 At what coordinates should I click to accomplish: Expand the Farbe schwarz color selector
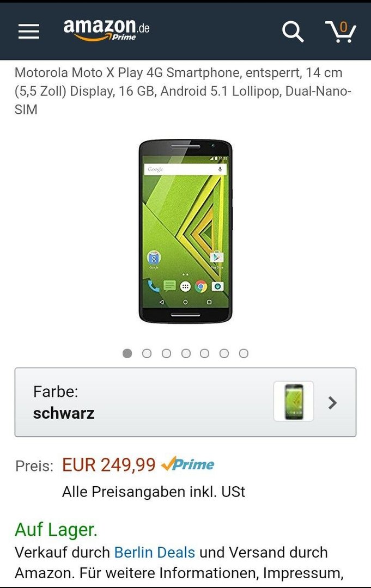pos(185,402)
